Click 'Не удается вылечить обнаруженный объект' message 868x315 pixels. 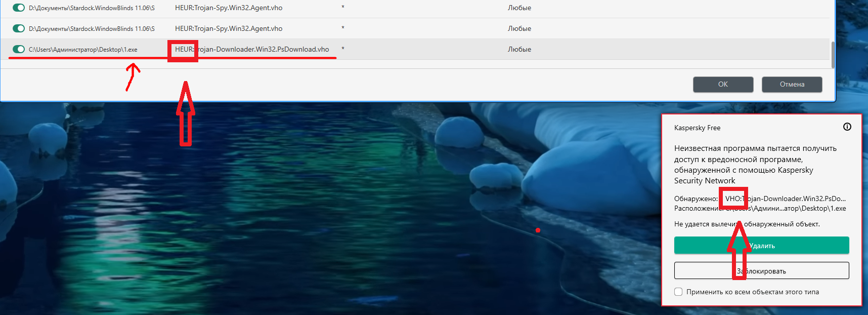pos(747,224)
